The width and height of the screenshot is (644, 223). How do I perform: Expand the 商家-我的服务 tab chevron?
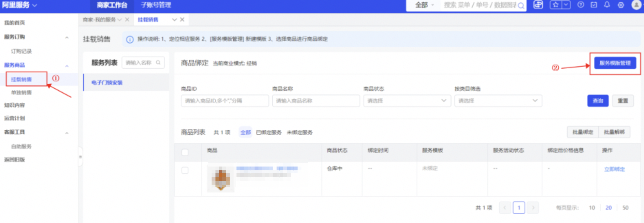120,20
